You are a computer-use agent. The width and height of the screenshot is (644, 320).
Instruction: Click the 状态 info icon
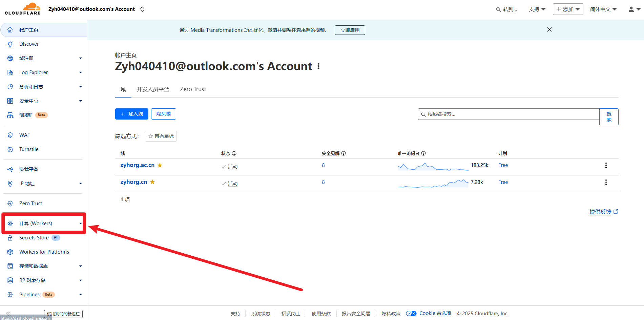tap(234, 153)
